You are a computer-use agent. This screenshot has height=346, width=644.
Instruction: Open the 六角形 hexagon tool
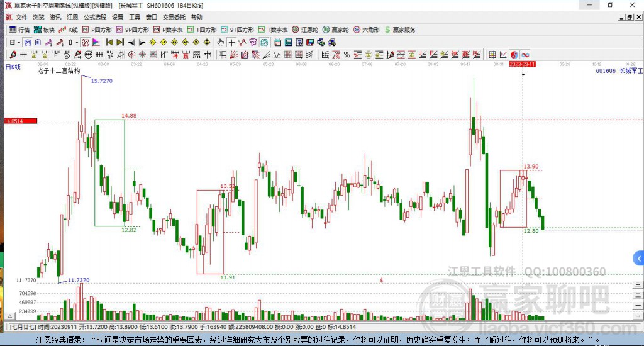(367, 30)
